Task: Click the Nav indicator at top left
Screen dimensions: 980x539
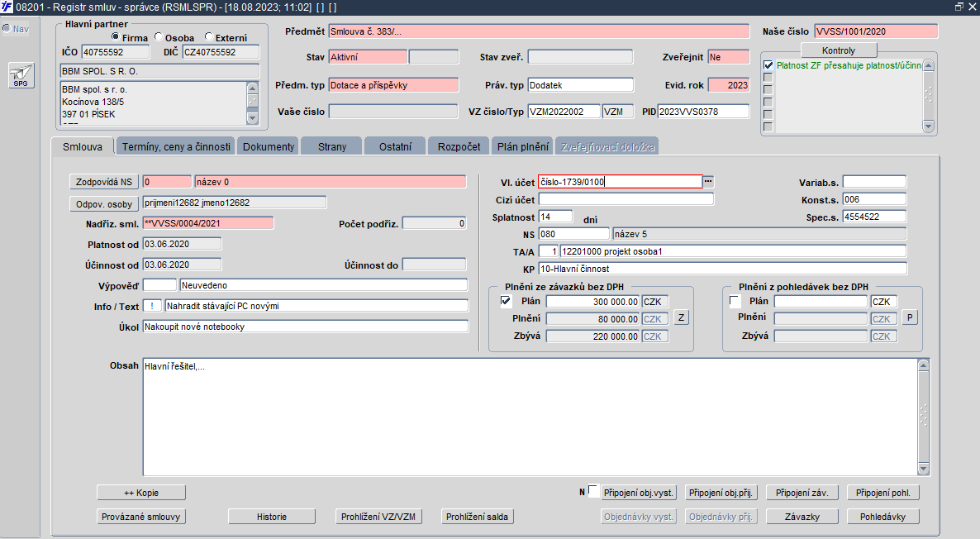Action: 16,29
